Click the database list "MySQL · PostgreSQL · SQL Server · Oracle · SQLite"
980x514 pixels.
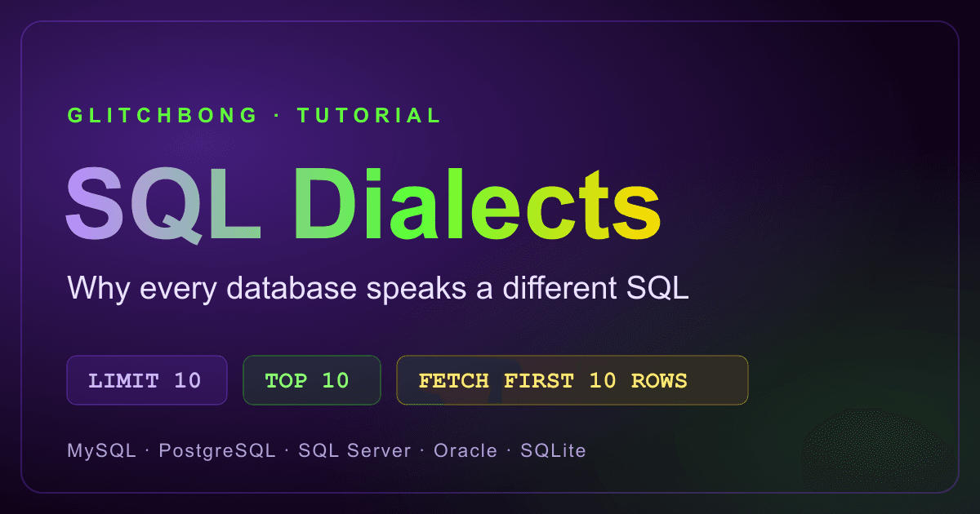[327, 450]
